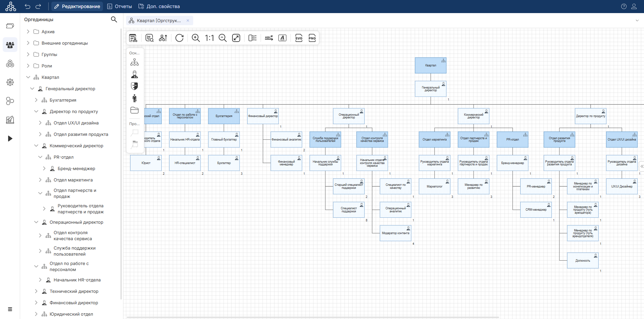Click the undo arrow in top bar
The height and width of the screenshot is (319, 644).
(28, 6)
